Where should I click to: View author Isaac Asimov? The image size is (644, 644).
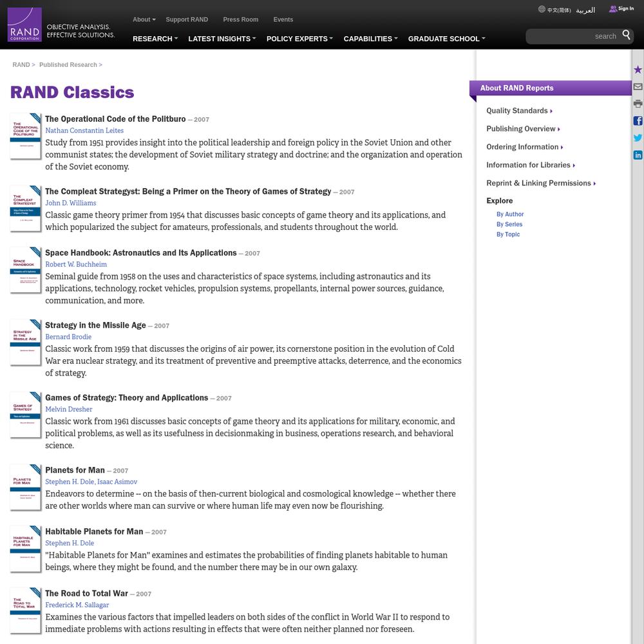(x=117, y=481)
